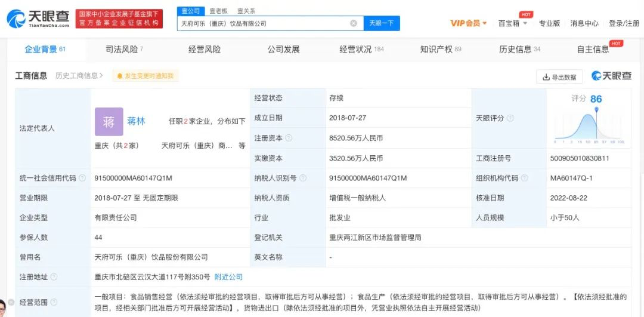This screenshot has width=644, height=317.
Task: Click help icon beside 天眼评分
Action: pos(510,118)
